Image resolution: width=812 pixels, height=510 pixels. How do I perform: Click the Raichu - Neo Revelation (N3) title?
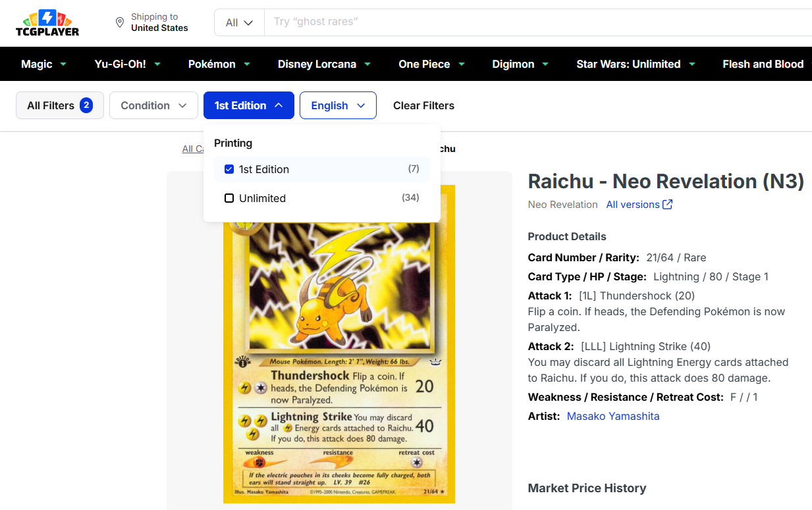(x=666, y=181)
